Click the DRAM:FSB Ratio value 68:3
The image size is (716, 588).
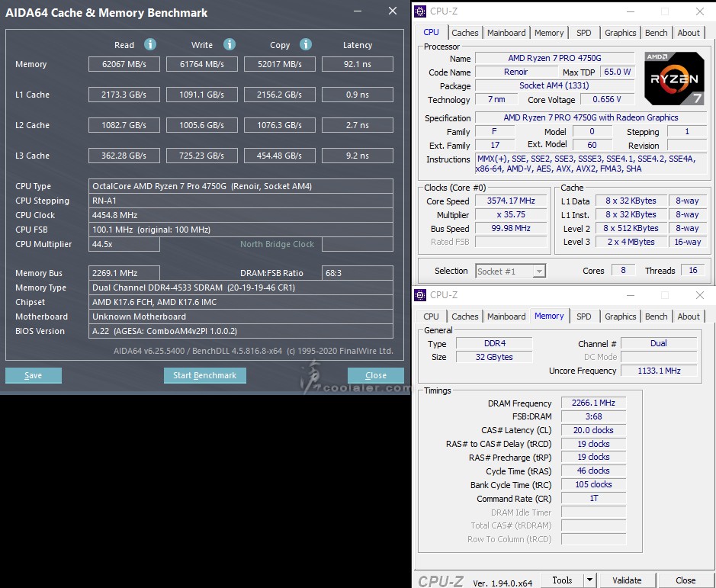358,273
